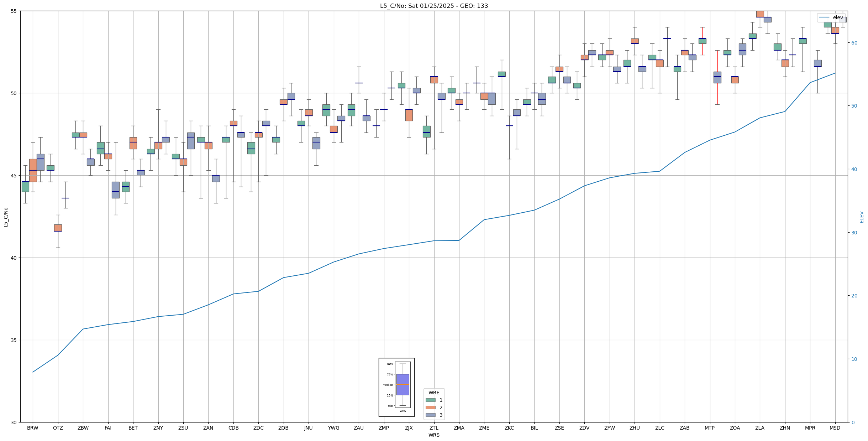Click the BRW station tick label
Image resolution: width=868 pixels, height=441 pixels.
pos(33,428)
